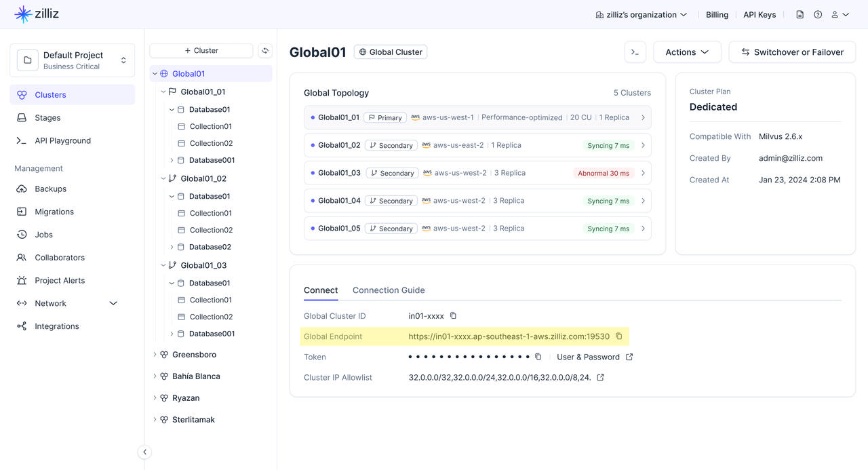This screenshot has height=470, width=868.
Task: Collapse the sidebar with arrow button
Action: pyautogui.click(x=144, y=452)
